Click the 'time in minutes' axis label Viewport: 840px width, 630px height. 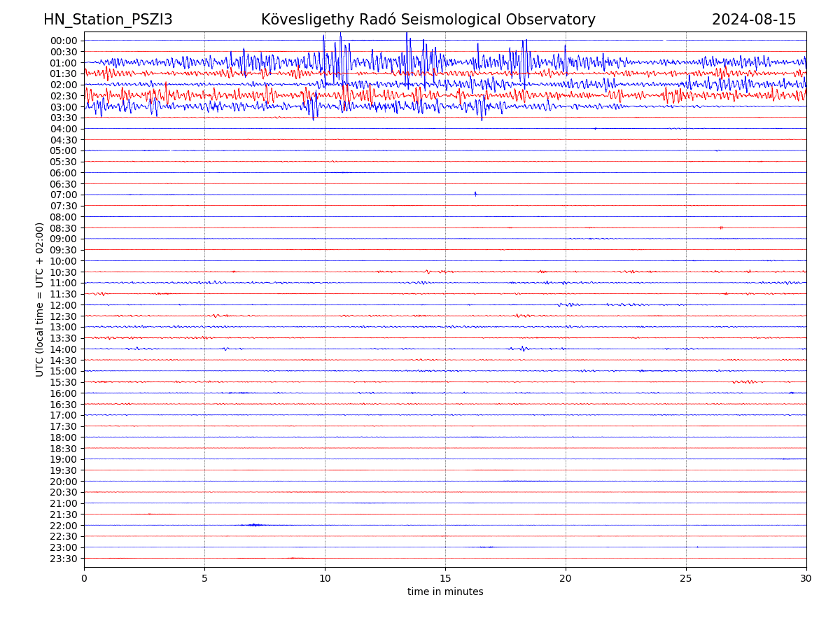[x=445, y=592]
